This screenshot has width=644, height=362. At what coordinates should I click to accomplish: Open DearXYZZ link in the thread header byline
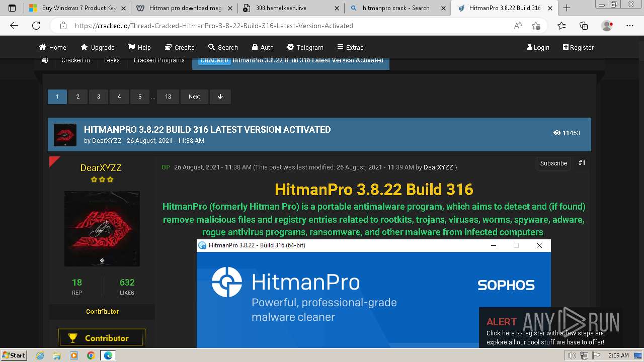[x=107, y=141]
